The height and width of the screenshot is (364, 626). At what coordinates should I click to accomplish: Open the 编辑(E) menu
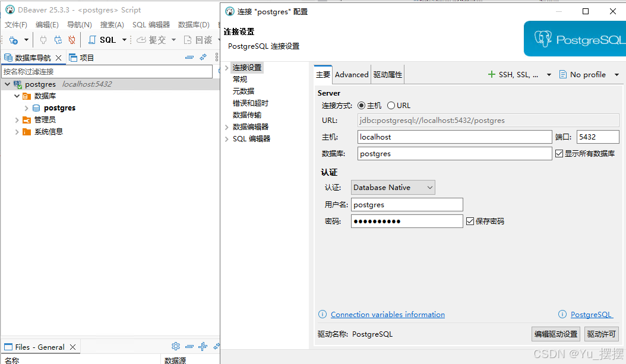[47, 25]
